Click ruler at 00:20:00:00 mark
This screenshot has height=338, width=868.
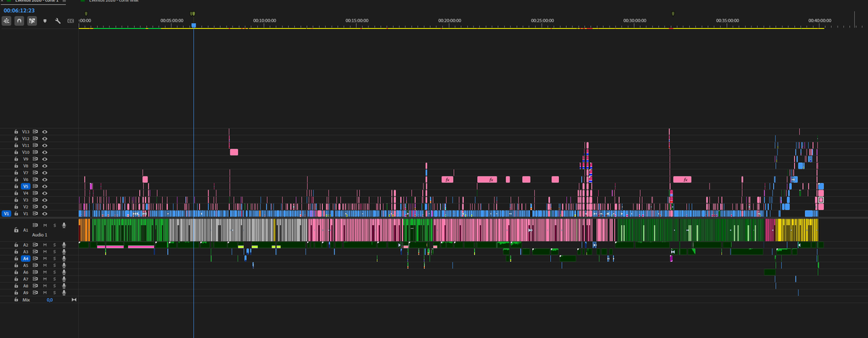pyautogui.click(x=450, y=20)
